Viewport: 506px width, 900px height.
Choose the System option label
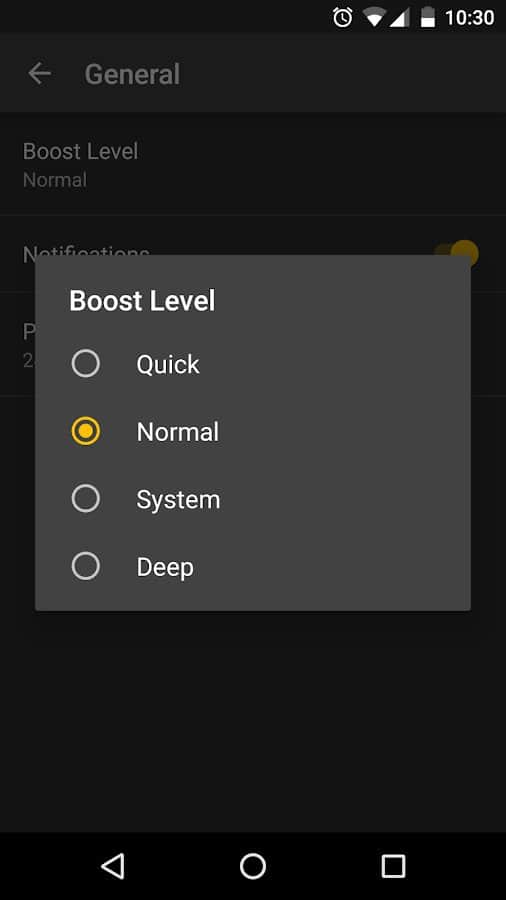coord(178,500)
